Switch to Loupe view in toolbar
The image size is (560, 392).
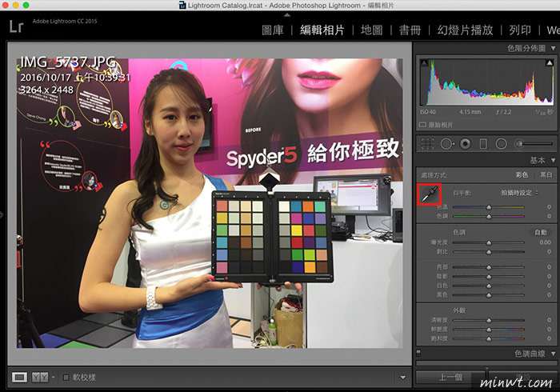click(x=19, y=377)
